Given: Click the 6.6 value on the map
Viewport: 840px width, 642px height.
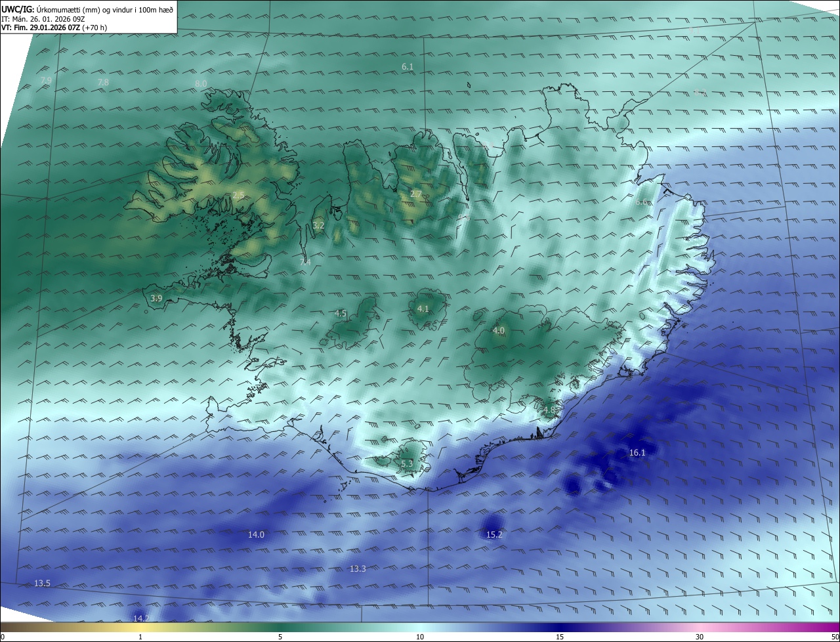Looking at the screenshot, I should click(642, 202).
